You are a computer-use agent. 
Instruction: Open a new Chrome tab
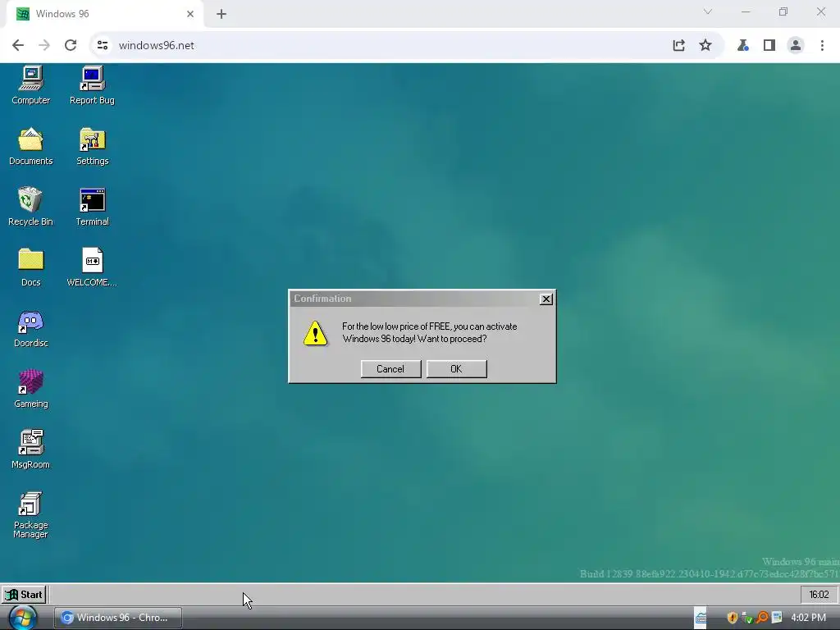(221, 14)
